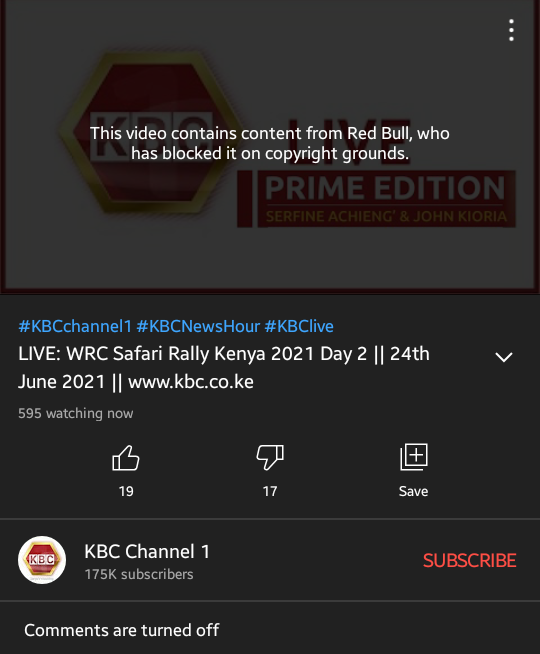This screenshot has height=654, width=540.
Task: Click the 17 dislikes count
Action: 270,491
